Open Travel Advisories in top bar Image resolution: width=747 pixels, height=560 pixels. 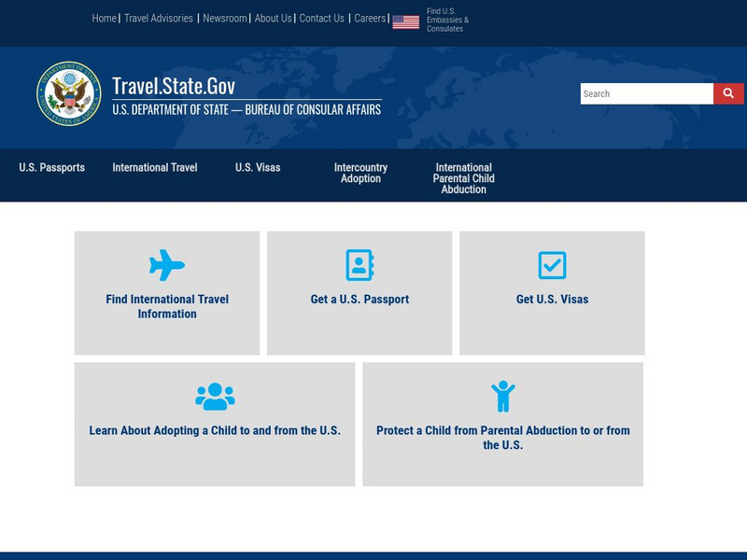tap(158, 18)
